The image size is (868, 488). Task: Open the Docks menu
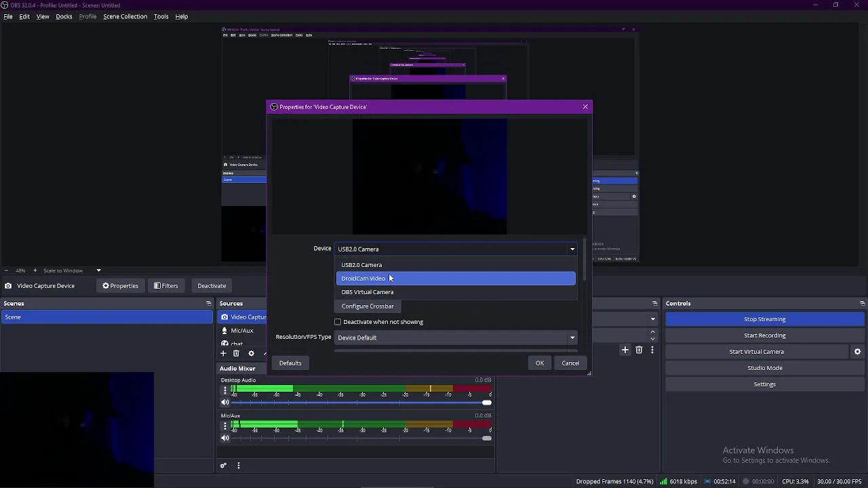click(x=64, y=16)
